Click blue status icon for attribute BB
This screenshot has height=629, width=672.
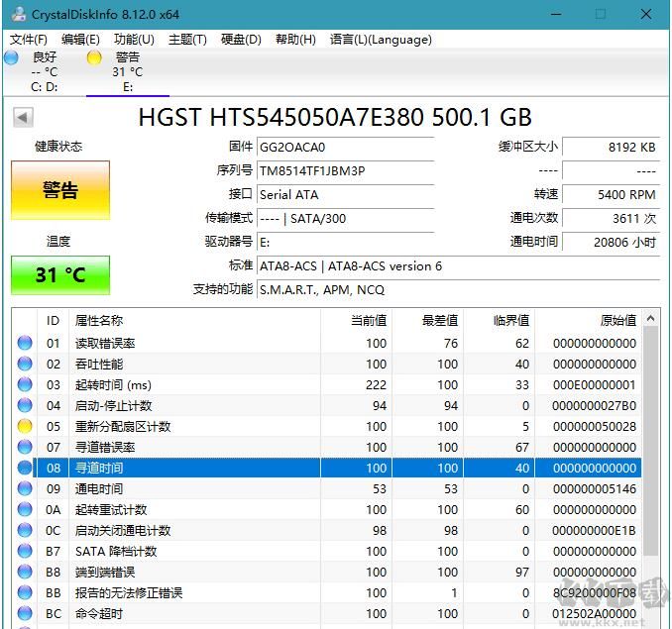tap(25, 593)
